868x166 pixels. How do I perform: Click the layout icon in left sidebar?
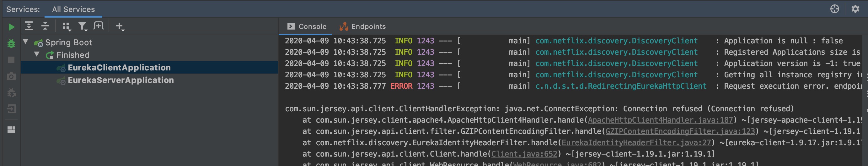coord(11,130)
